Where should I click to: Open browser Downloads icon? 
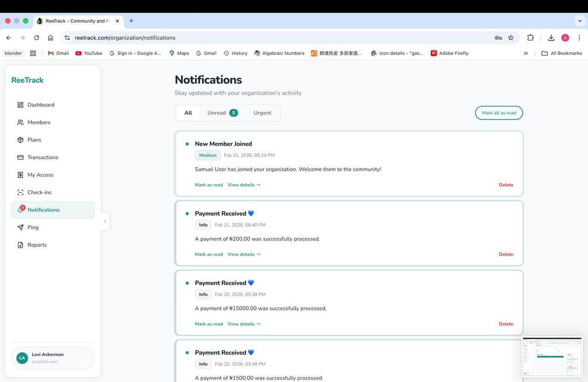(551, 38)
